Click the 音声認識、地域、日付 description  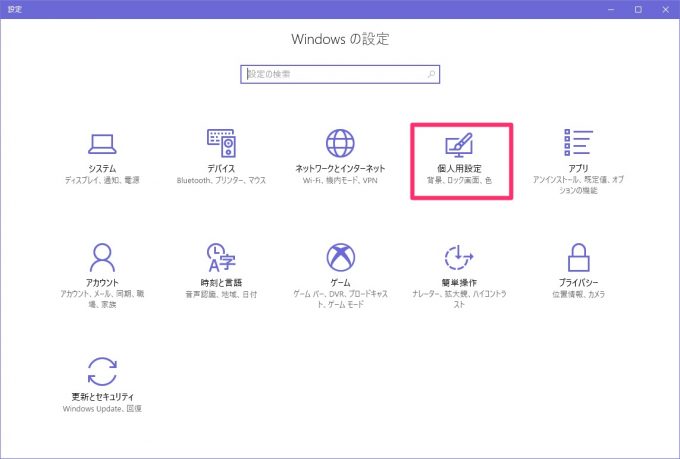click(x=221, y=294)
